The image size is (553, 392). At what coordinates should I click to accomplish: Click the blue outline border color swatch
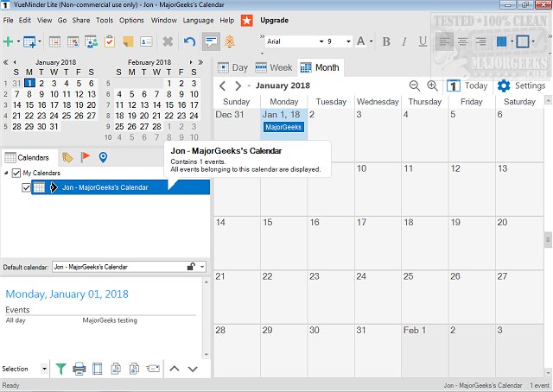coord(522,41)
